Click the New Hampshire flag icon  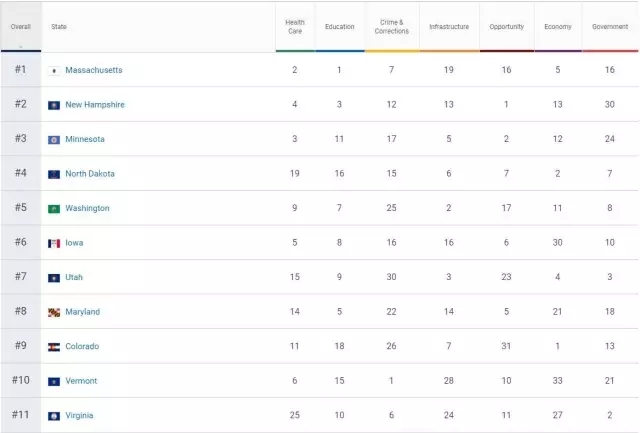coord(54,105)
